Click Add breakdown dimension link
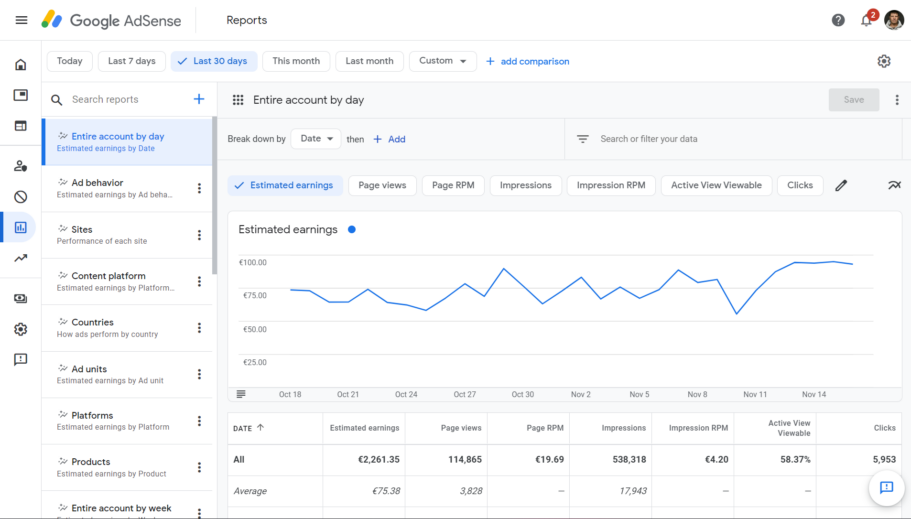 click(x=389, y=139)
